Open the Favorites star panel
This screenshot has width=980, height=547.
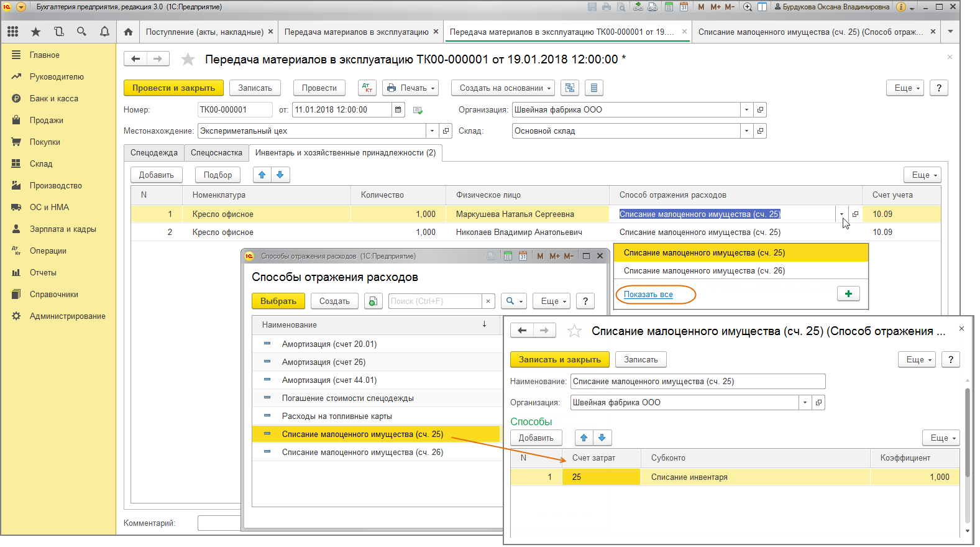[x=36, y=32]
